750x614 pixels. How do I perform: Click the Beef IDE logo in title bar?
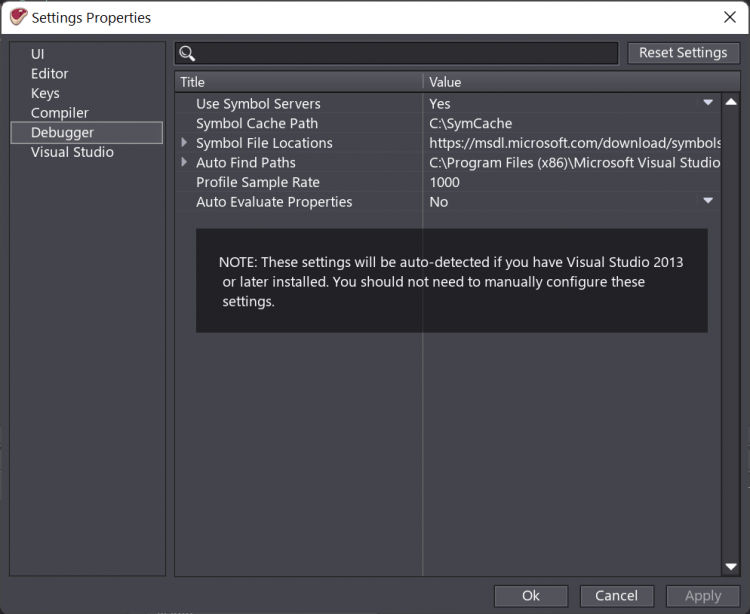[x=17, y=17]
